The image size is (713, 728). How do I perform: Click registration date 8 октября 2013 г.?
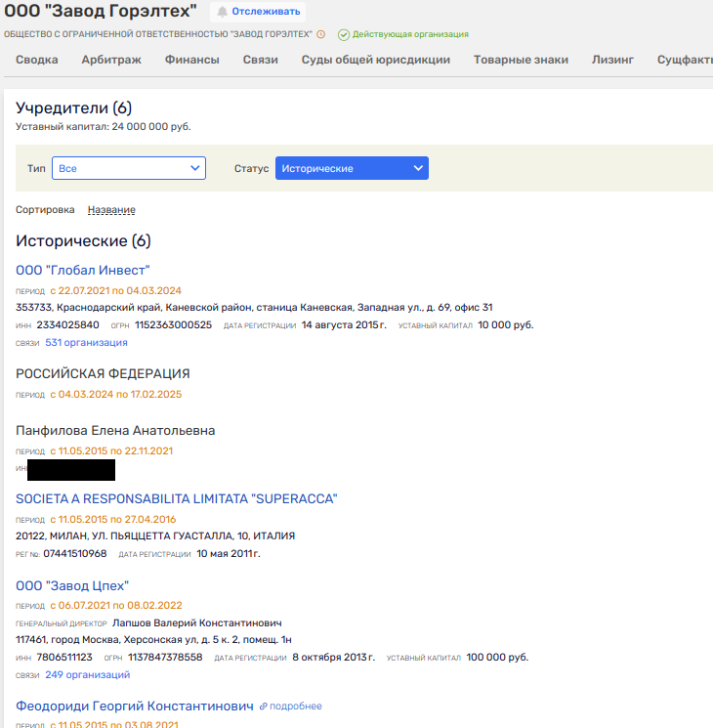click(x=334, y=658)
